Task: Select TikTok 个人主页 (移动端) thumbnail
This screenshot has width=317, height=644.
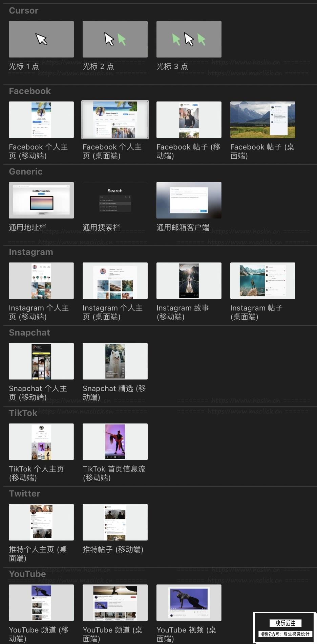Action: click(41, 442)
